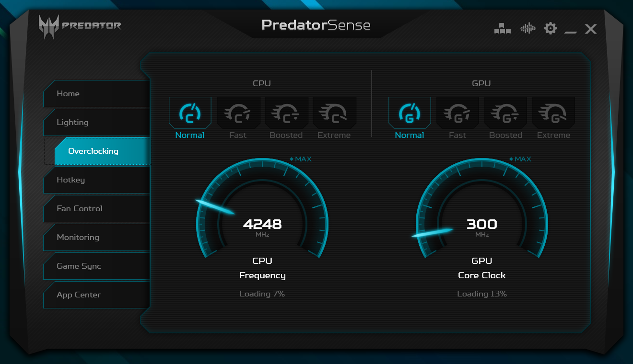The width and height of the screenshot is (633, 364).
Task: Click the "Loading 13%" text
Action: click(x=482, y=294)
